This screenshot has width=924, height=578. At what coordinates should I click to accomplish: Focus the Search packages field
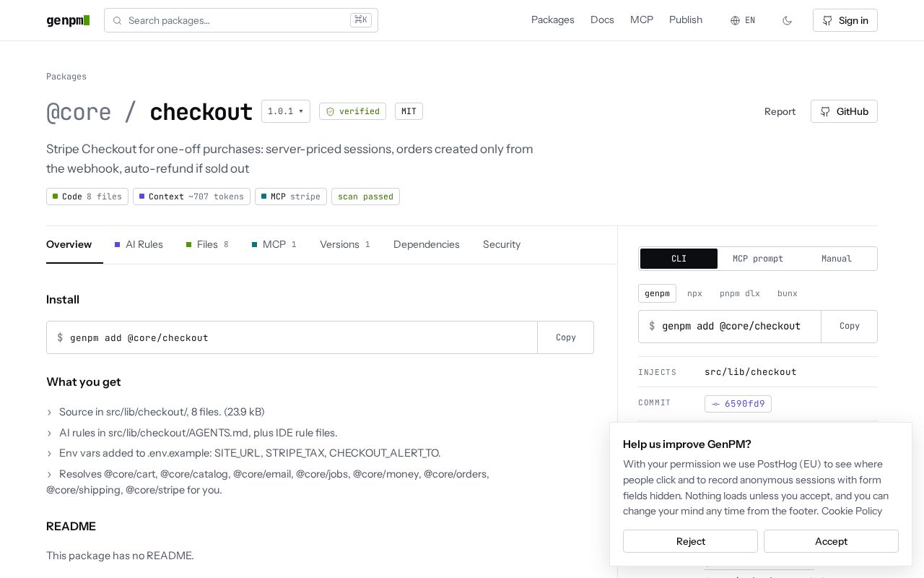pos(241,20)
